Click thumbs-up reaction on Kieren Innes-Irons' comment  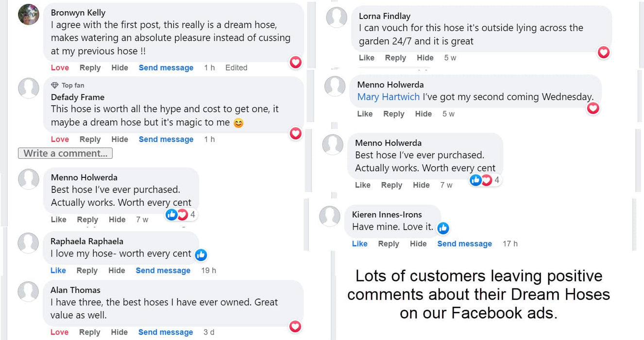(x=442, y=228)
